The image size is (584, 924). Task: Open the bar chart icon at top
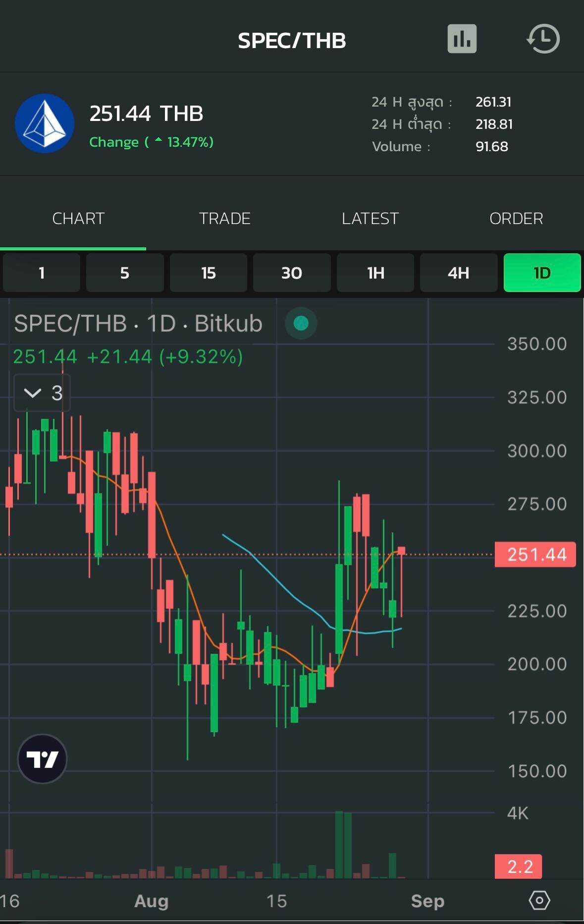462,39
